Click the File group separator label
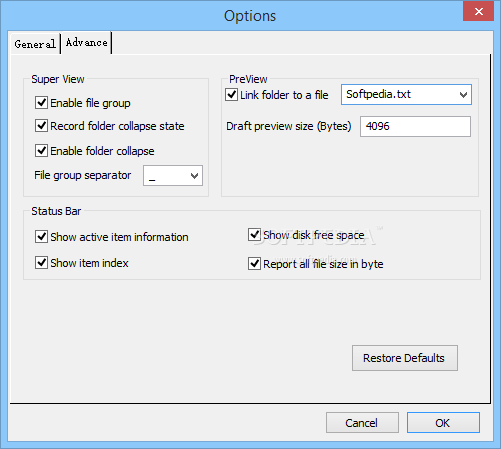The width and height of the screenshot is (501, 449). 83,175
